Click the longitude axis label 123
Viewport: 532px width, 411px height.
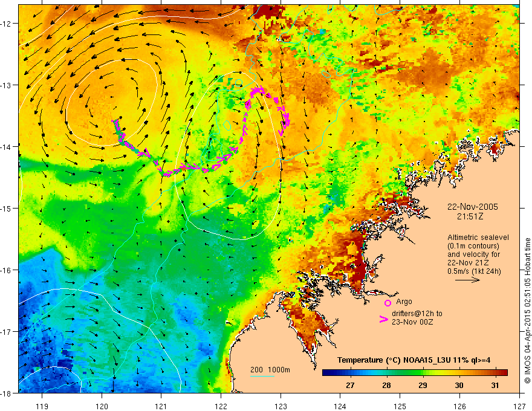click(x=281, y=406)
